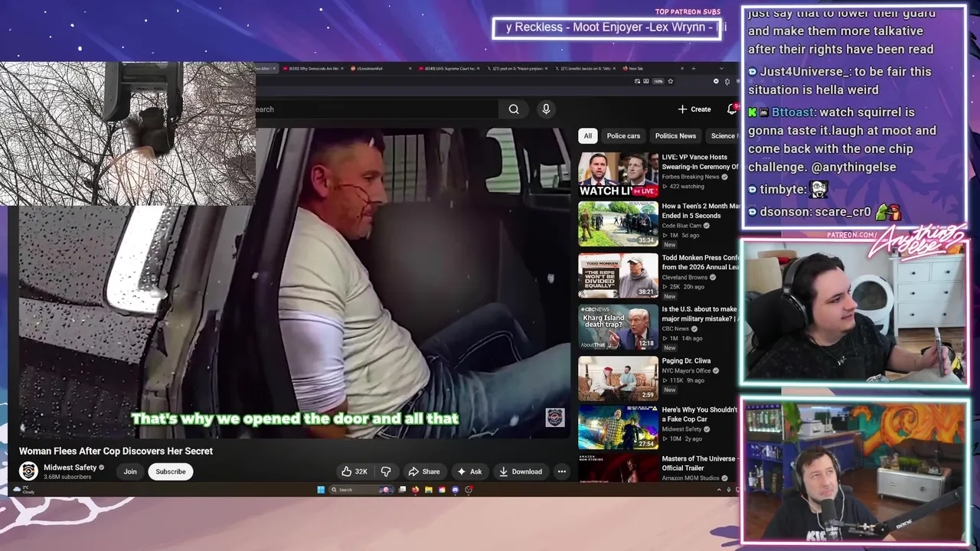Click the '3.68M subscribers' text
The image size is (980, 551).
(67, 477)
